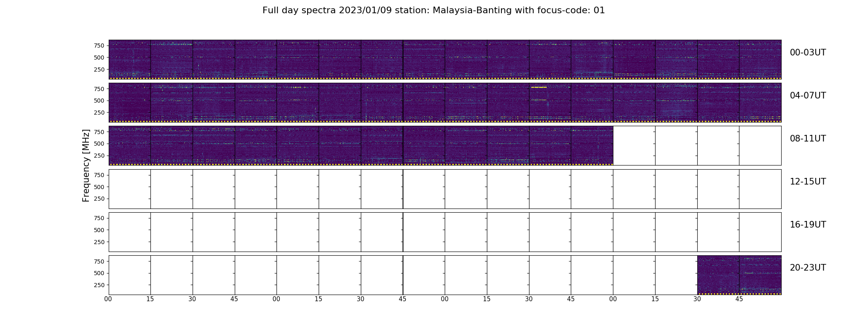The image size is (868, 331).
Task: Select the 750 tick in the 20-23UT row
Action: point(99,261)
